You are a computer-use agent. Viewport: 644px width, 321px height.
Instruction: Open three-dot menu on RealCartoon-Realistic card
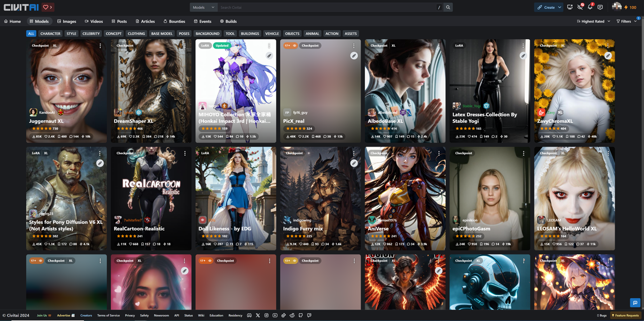pyautogui.click(x=184, y=153)
